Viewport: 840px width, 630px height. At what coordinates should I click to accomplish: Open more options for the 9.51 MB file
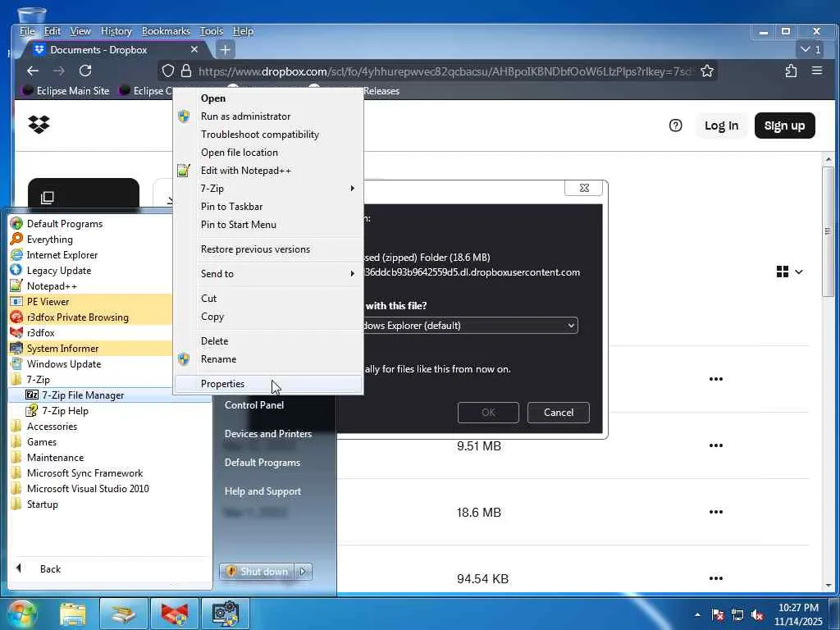coord(715,445)
